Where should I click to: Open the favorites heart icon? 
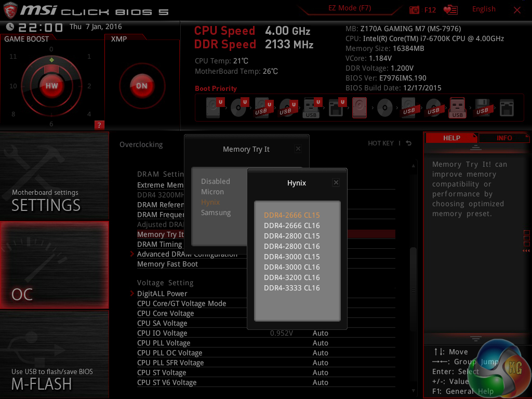click(x=450, y=10)
